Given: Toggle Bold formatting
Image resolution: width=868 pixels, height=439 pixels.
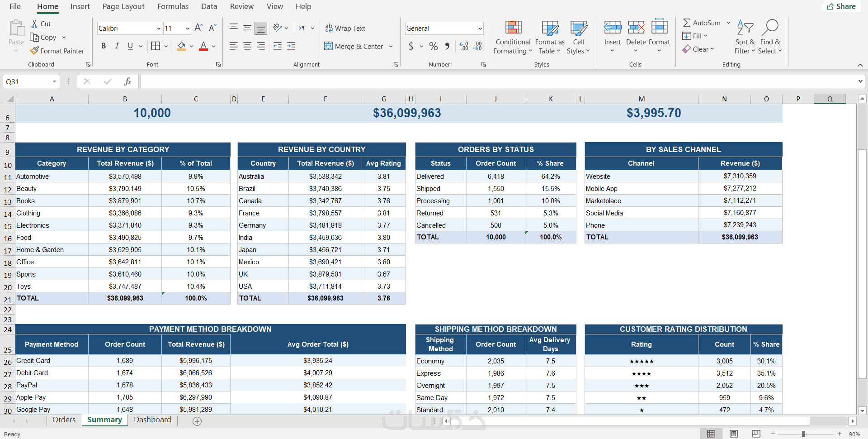Looking at the screenshot, I should point(104,46).
